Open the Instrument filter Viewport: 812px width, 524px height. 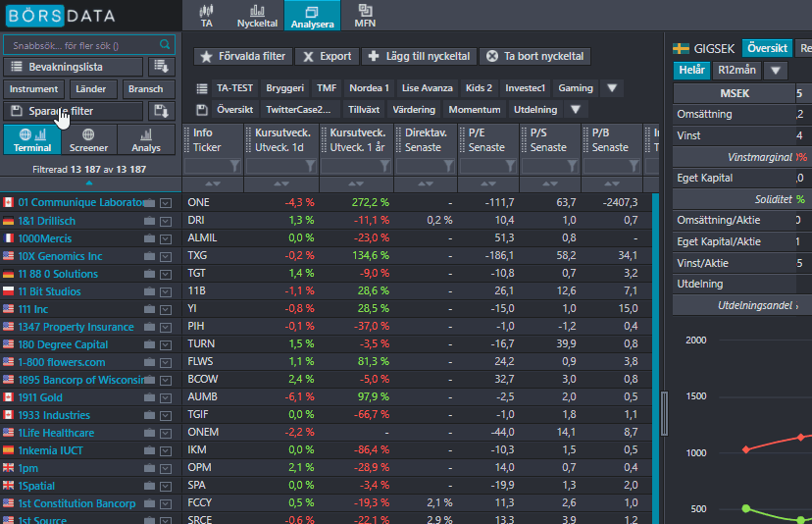[33, 89]
